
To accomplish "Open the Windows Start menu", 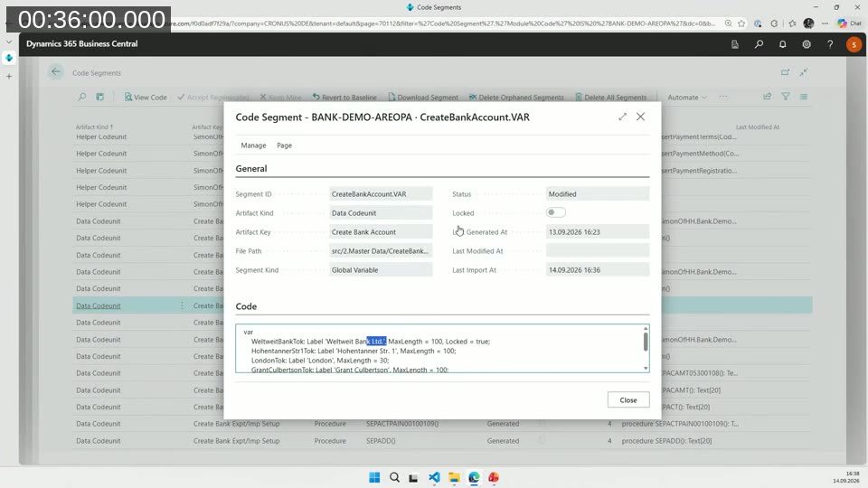I will coord(374,477).
